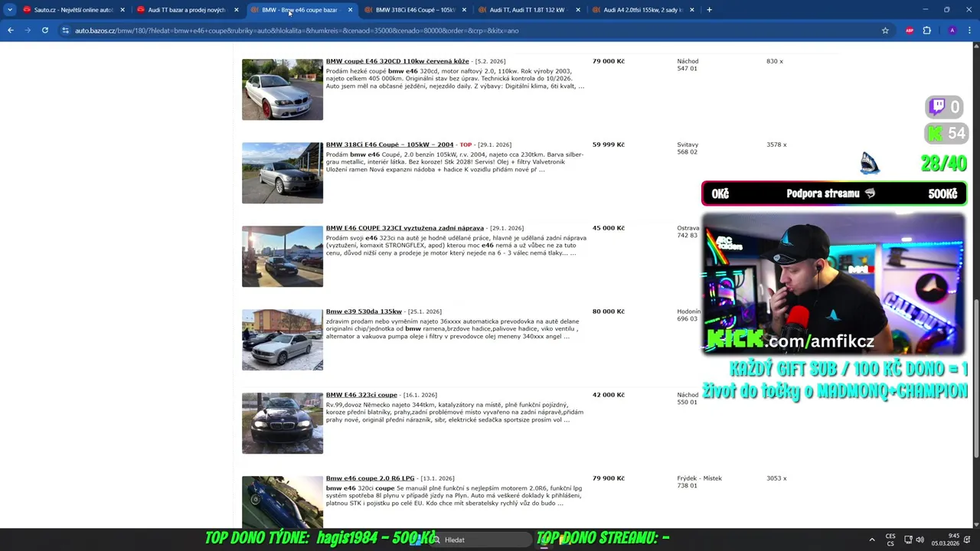Click price 45 000 Kč
The image size is (980, 551).
tap(609, 228)
